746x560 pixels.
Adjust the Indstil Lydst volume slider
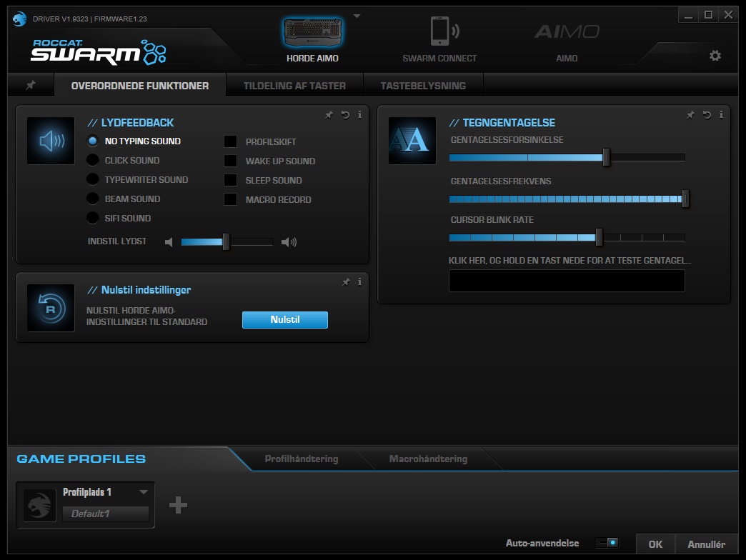tap(227, 242)
